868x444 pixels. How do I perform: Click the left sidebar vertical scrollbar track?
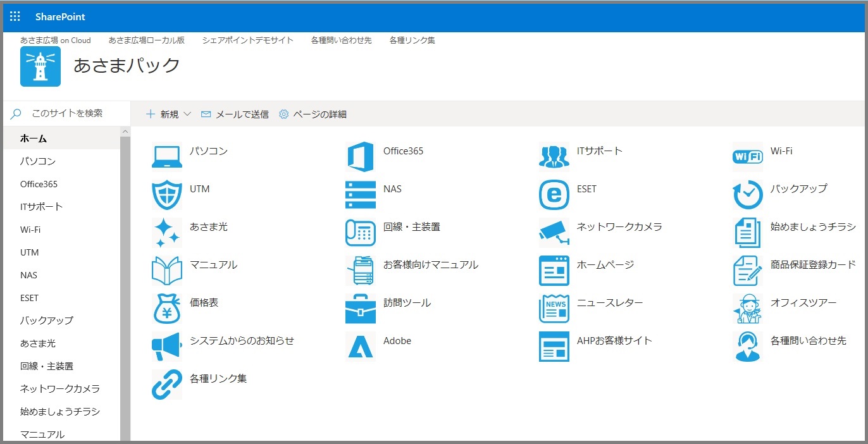click(x=125, y=288)
